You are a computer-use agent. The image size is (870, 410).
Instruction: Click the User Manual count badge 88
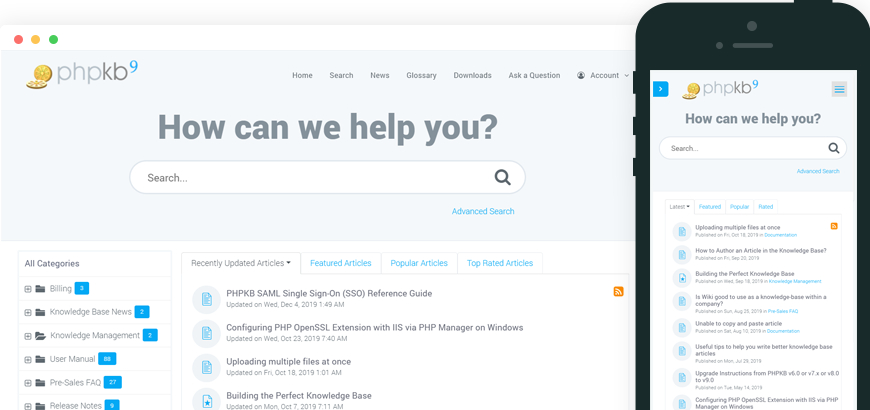[x=107, y=359]
